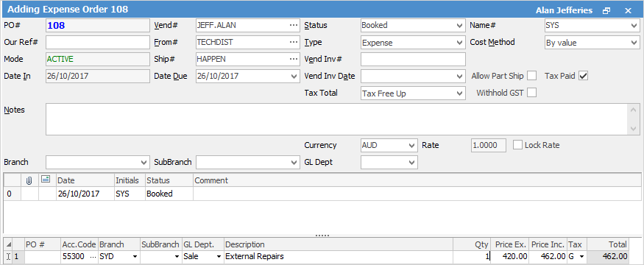Click the paperclip attachment column icon

(x=29, y=180)
